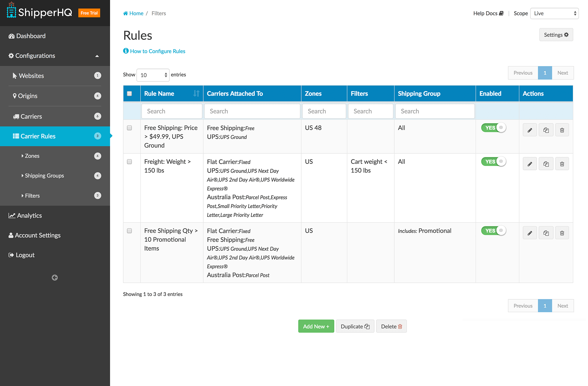Viewport: 588px width, 386px height.
Task: Change the Show entries count dropdown
Action: (153, 75)
